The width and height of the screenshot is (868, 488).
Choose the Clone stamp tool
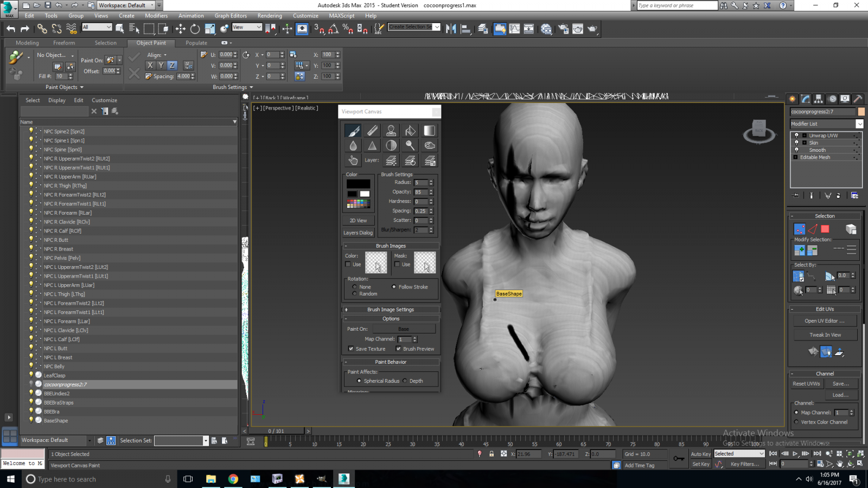point(391,131)
